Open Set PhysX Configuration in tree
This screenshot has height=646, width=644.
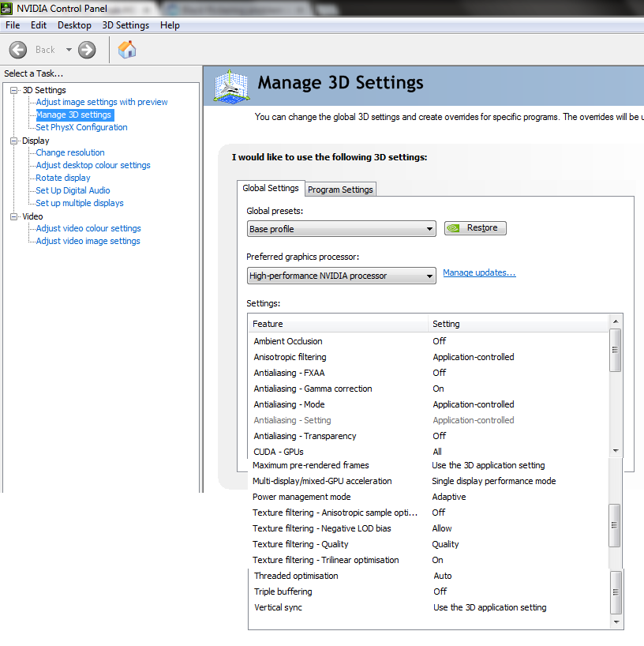click(x=81, y=127)
